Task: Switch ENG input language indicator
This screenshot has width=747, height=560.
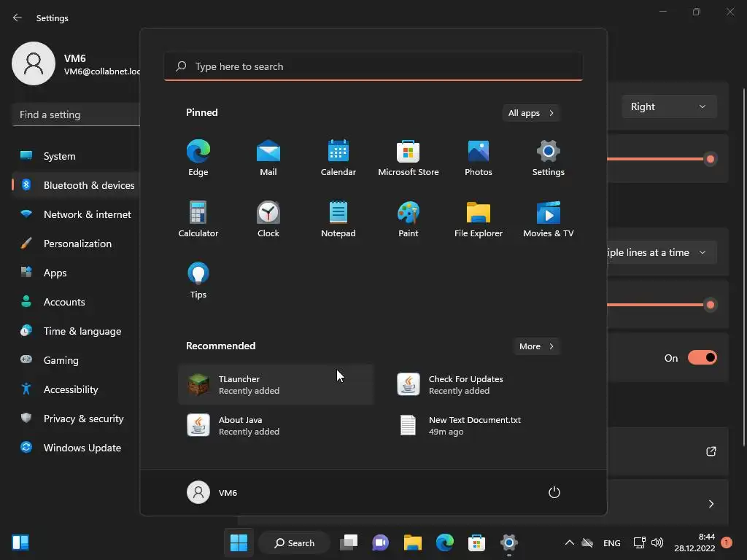Action: tap(612, 542)
